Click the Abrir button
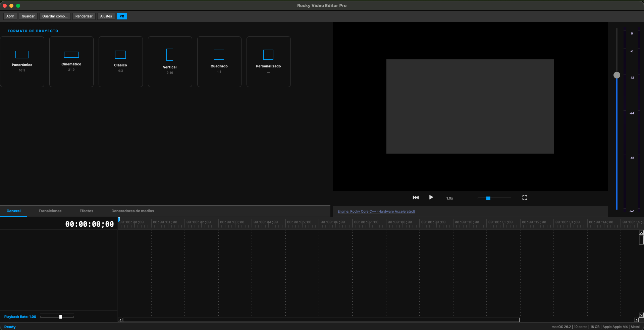The image size is (644, 330). click(x=10, y=16)
